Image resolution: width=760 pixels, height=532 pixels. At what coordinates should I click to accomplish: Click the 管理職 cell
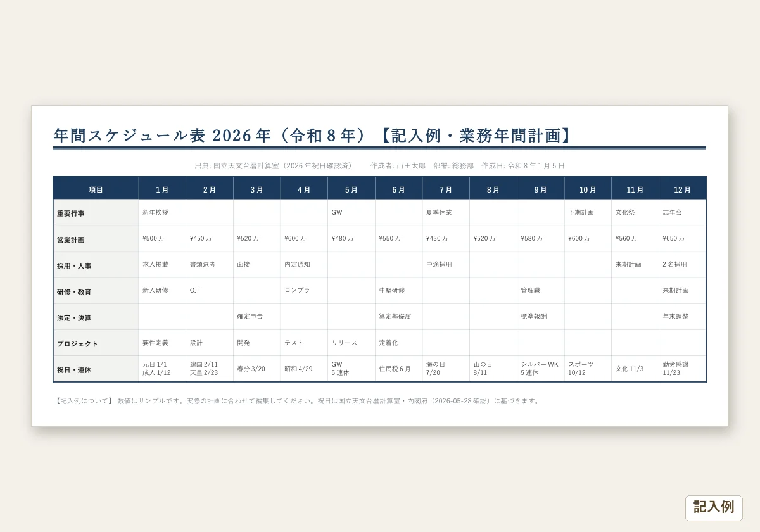click(x=541, y=291)
